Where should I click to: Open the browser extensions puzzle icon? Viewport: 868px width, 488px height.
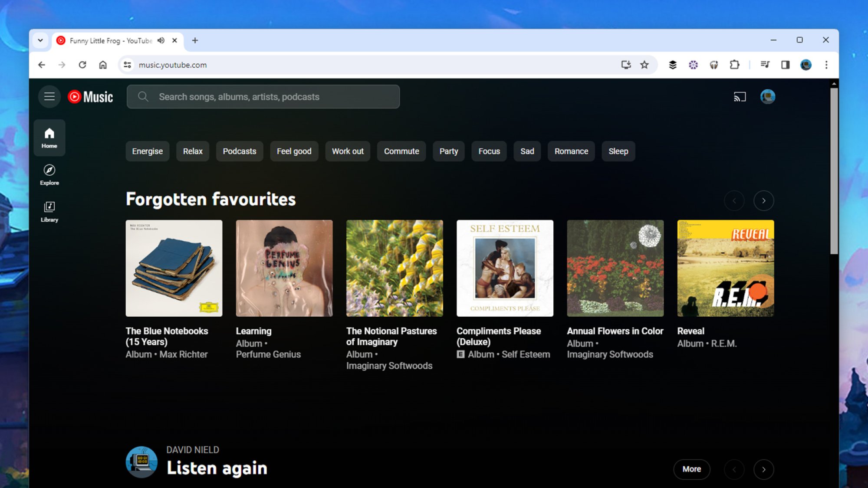734,65
